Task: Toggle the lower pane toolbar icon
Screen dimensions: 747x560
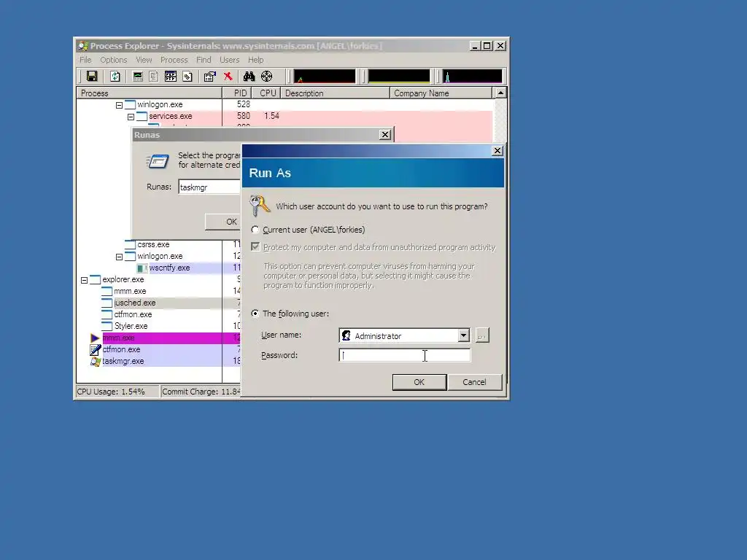Action: (x=171, y=76)
